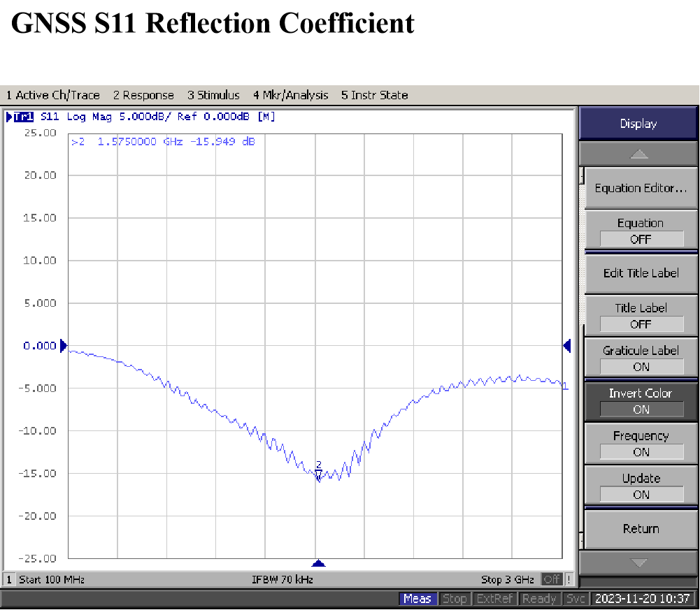Click the date and time 2023-11-20 10:37
The height and width of the screenshot is (610, 700).
click(x=643, y=599)
